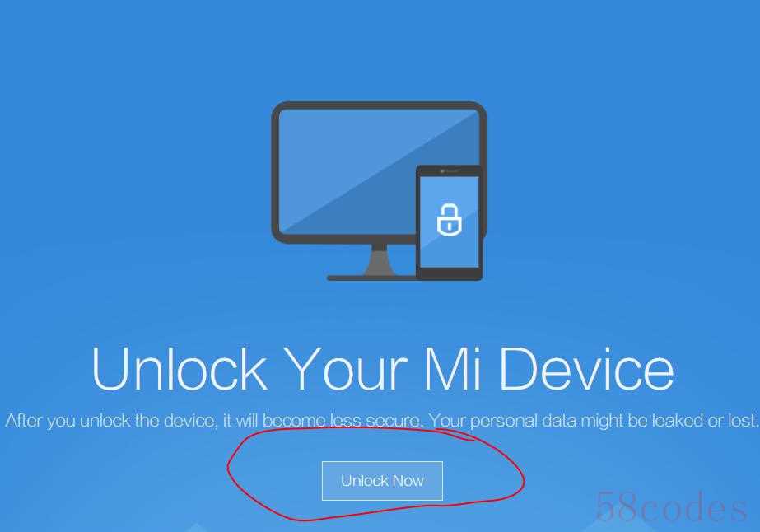
Task: Click the word "Now" on the button
Action: click(x=408, y=481)
